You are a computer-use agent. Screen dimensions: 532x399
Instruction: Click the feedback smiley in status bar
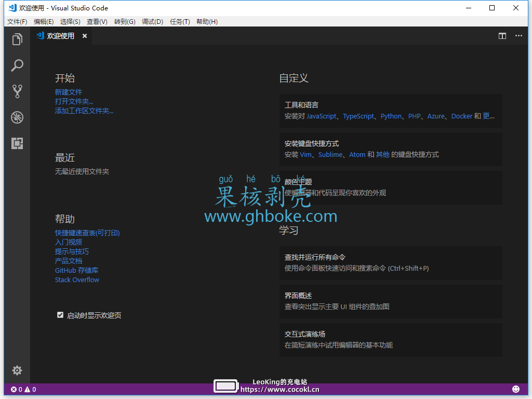tap(516, 389)
